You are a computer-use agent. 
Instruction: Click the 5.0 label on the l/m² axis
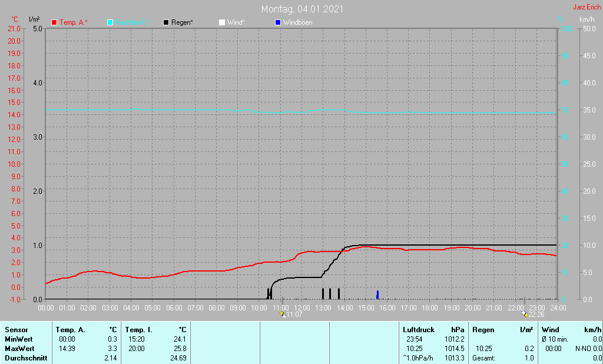click(38, 29)
